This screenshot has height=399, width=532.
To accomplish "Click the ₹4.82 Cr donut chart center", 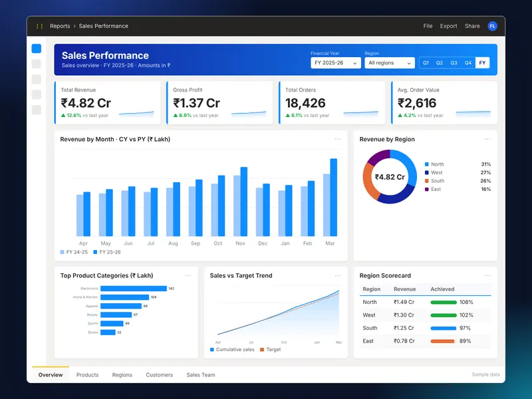I will coord(390,177).
